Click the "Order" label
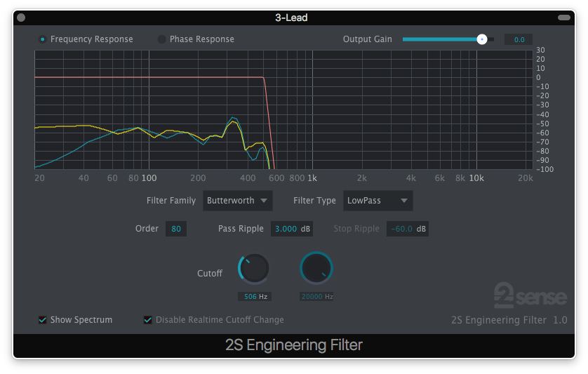 click(x=147, y=229)
